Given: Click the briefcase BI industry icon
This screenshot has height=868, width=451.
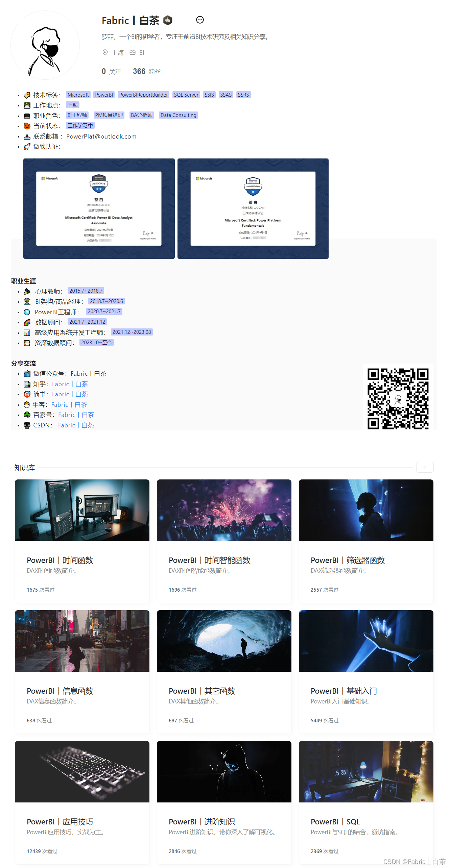Looking at the screenshot, I should [133, 52].
